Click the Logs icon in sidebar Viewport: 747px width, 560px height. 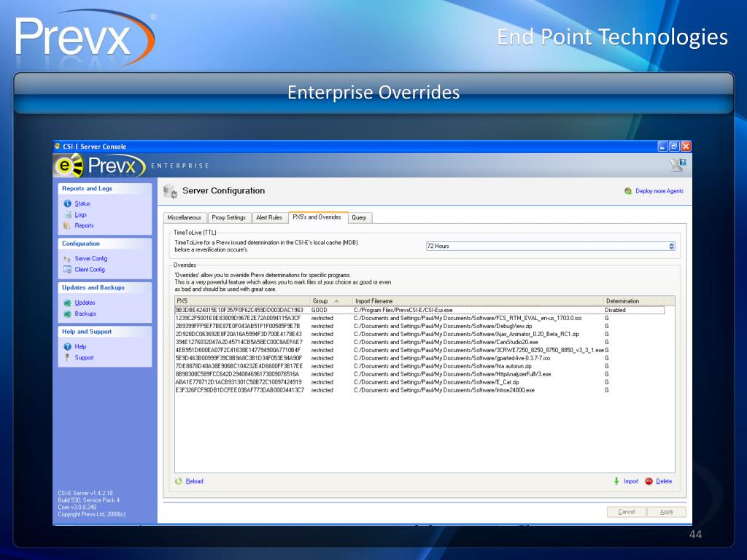coord(67,215)
